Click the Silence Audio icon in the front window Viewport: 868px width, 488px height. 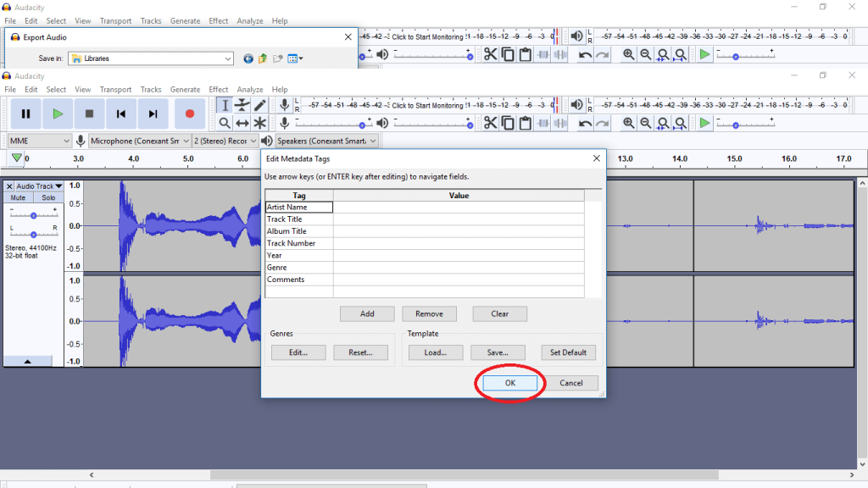click(x=560, y=123)
